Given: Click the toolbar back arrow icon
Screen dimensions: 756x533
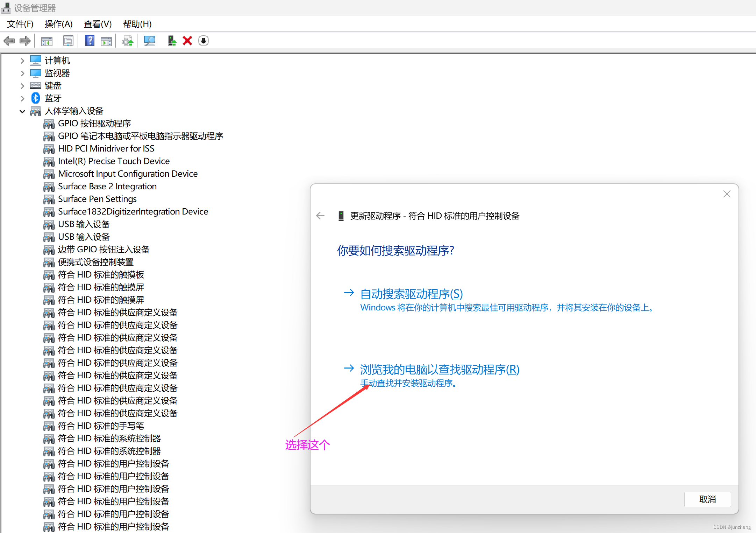Looking at the screenshot, I should [x=9, y=41].
